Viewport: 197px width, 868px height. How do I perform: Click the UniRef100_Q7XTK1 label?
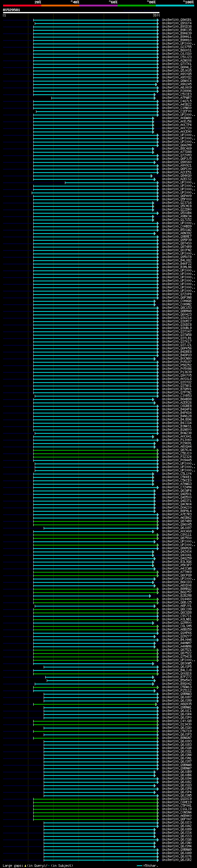pos(176,64)
